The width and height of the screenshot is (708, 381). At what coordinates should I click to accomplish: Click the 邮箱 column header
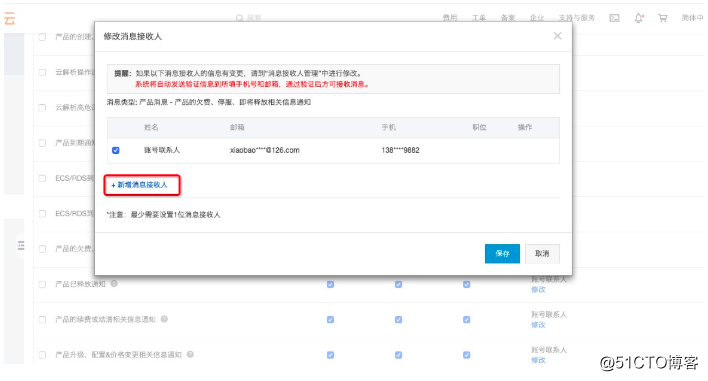click(237, 127)
